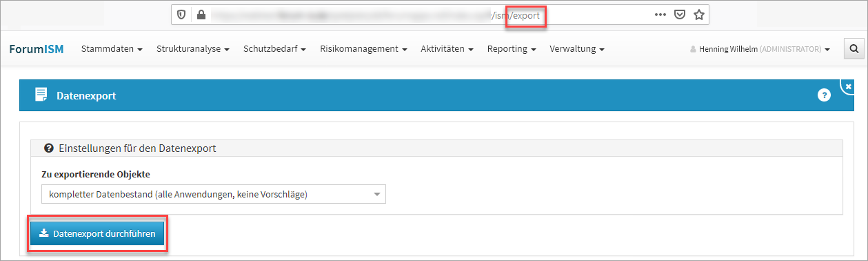Open the Strukturanalyse menu
868x261 pixels.
(193, 49)
